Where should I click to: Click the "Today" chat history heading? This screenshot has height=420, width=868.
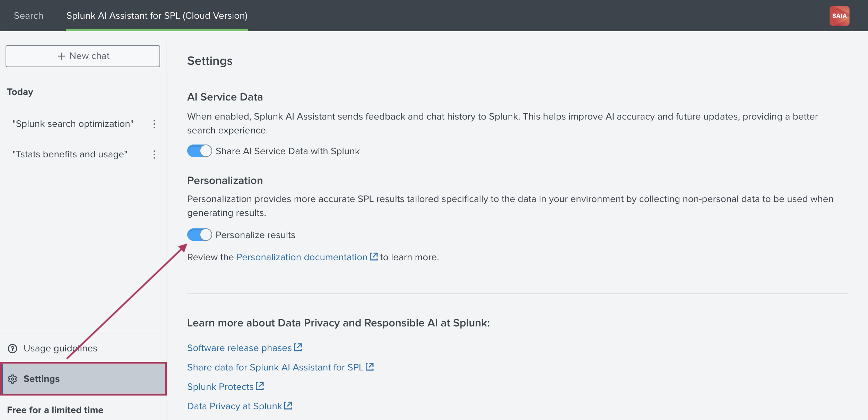point(20,92)
